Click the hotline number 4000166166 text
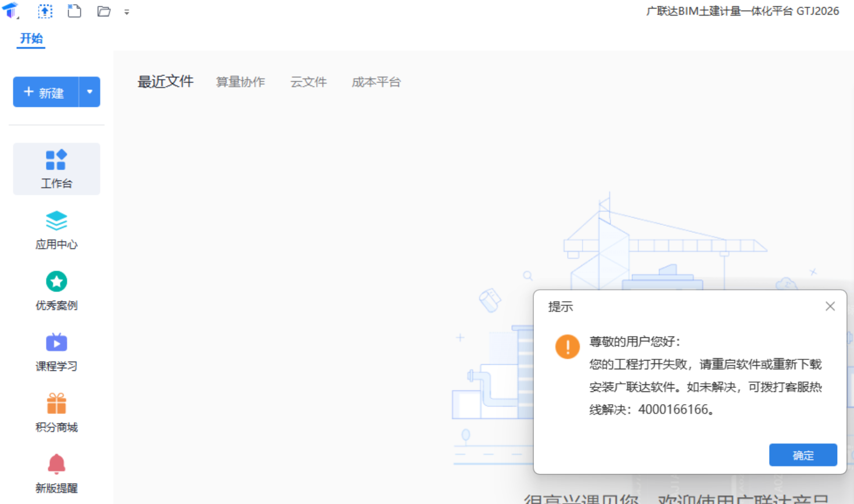The image size is (854, 504). pyautogui.click(x=674, y=409)
